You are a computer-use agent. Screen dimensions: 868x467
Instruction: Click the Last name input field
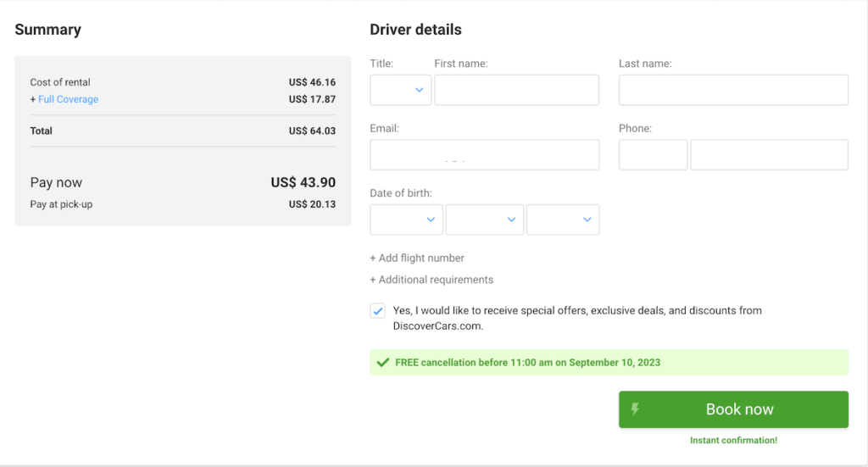tap(733, 90)
